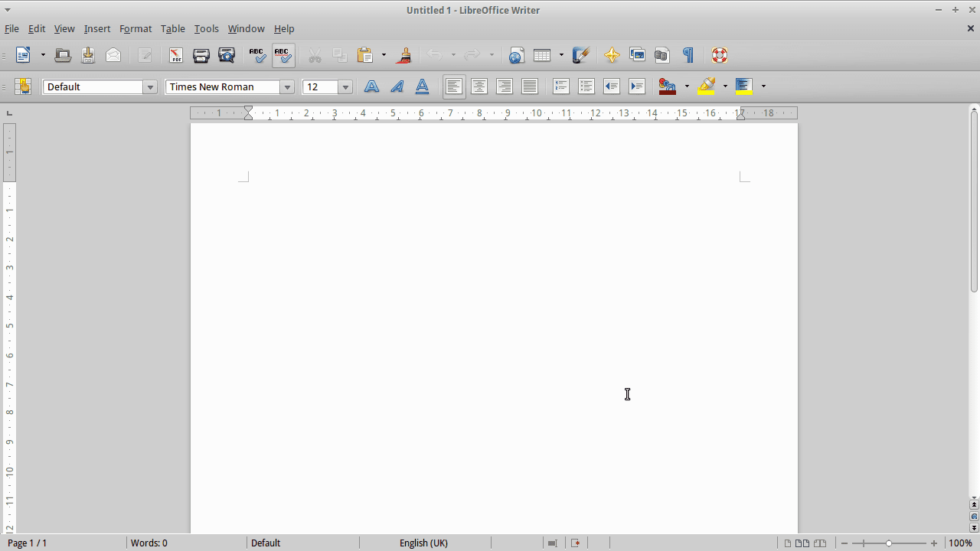Expand paragraph style Default dropdown
Image resolution: width=980 pixels, height=551 pixels.
click(x=150, y=87)
